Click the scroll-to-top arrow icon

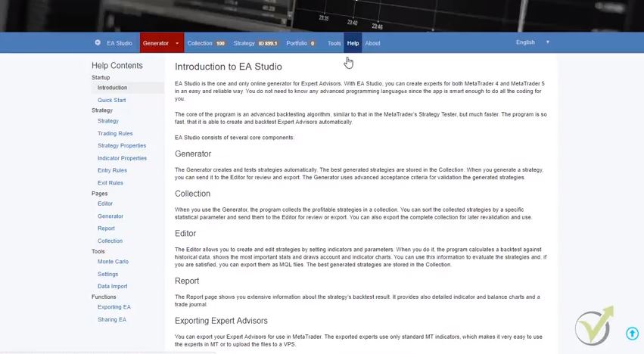(632, 333)
